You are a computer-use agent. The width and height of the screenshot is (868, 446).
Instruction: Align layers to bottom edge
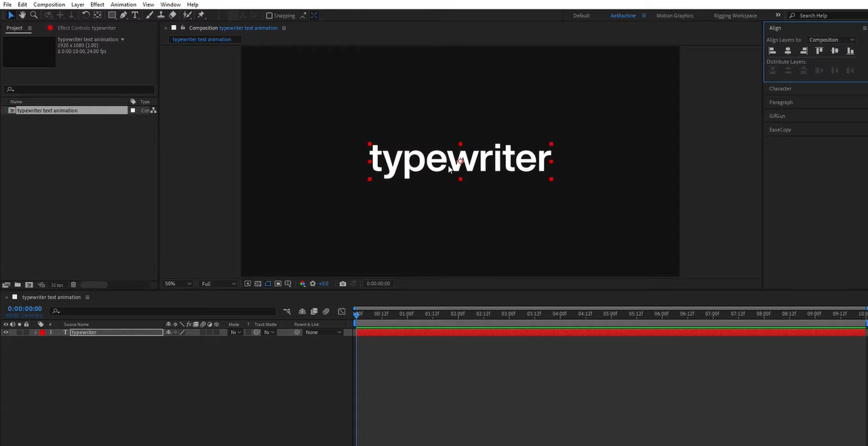coord(850,51)
